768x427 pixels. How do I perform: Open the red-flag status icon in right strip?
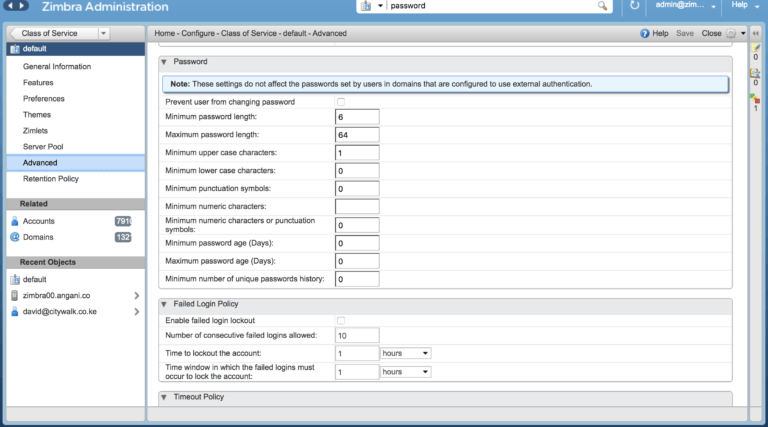point(755,99)
